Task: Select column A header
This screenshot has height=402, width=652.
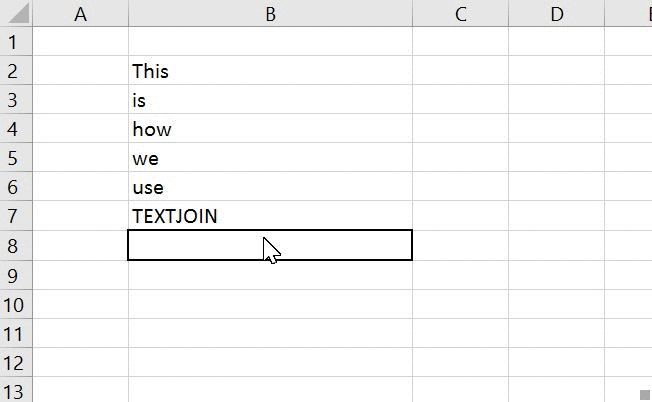Action: [81, 14]
